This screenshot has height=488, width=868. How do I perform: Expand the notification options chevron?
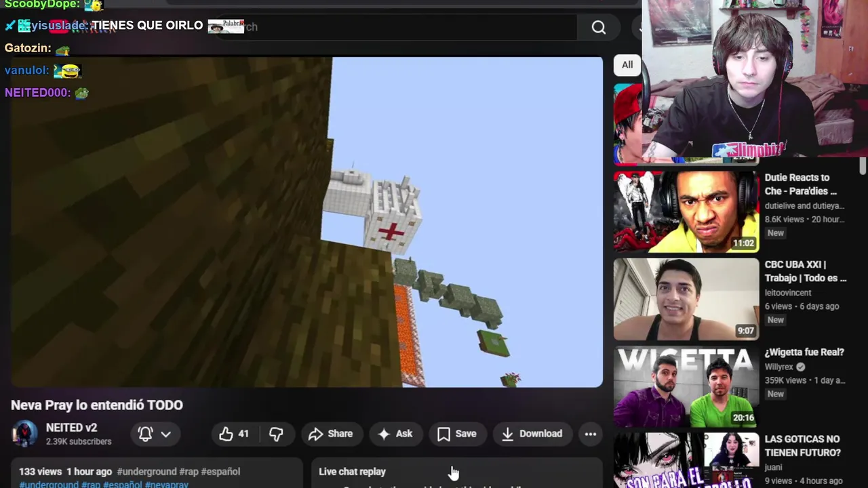165,434
